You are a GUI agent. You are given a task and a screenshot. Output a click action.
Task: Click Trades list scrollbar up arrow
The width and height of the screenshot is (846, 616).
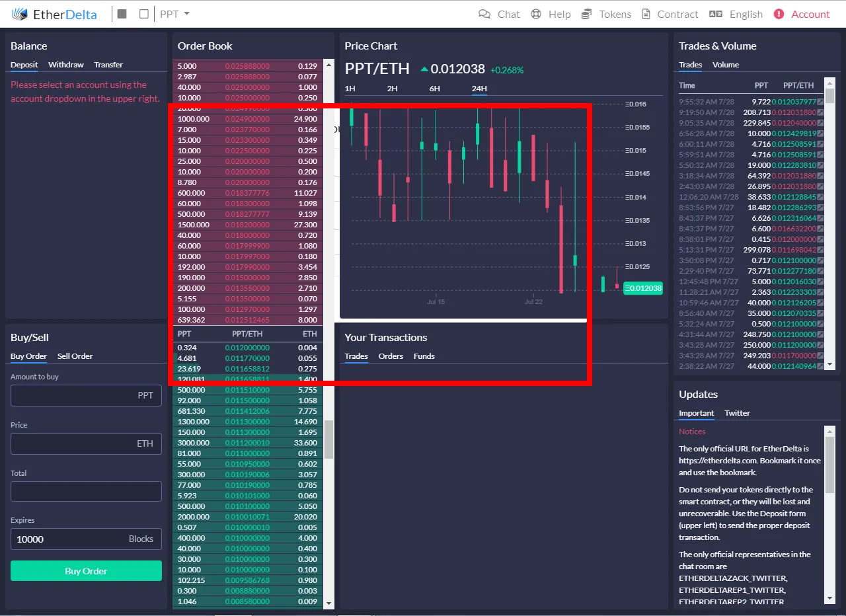[829, 83]
